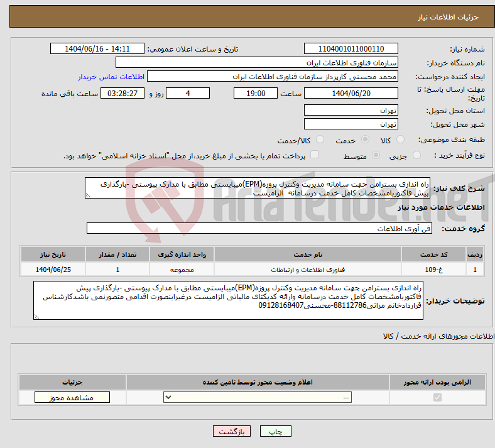Click the need number field 1104001011000110
The image size is (495, 448).
tap(351, 48)
